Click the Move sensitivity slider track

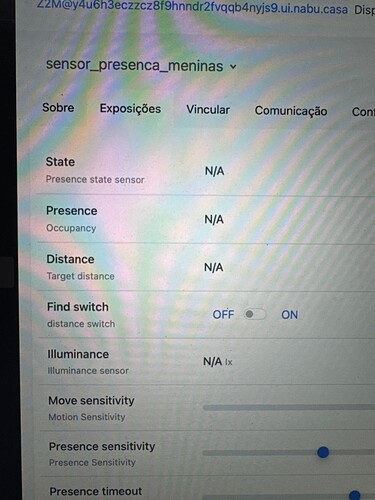(x=289, y=407)
